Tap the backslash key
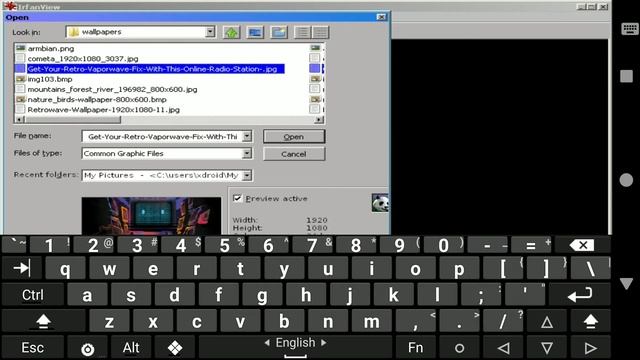The image size is (640, 360). (x=590, y=269)
